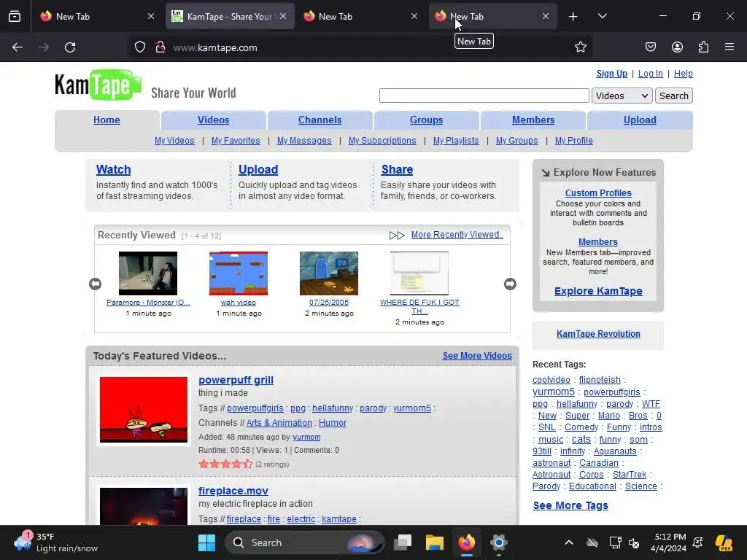Open a new tab with plus icon
The image size is (747, 560).
pyautogui.click(x=573, y=17)
